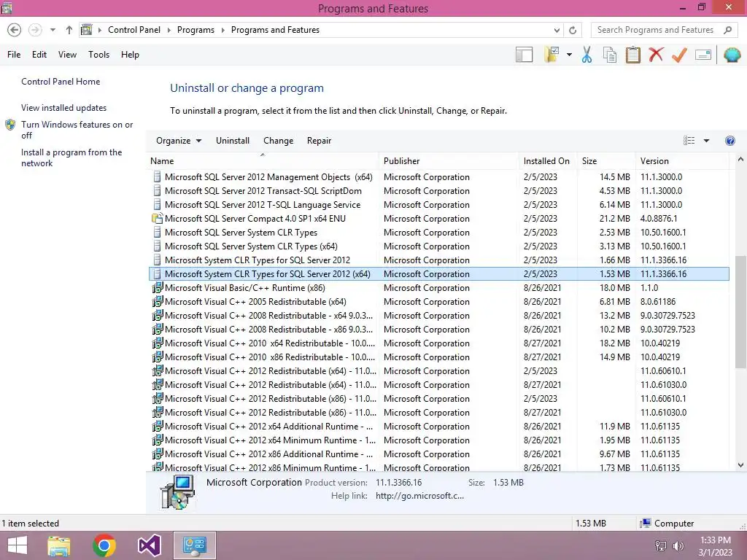Click the rename-style icon beside the checkmark
The image size is (747, 560).
703,55
